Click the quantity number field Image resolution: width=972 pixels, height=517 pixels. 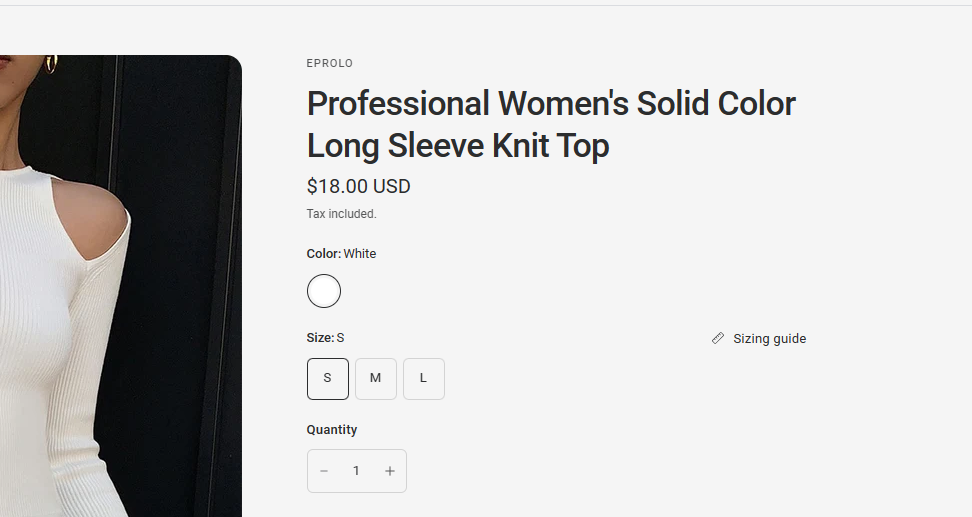coord(356,471)
